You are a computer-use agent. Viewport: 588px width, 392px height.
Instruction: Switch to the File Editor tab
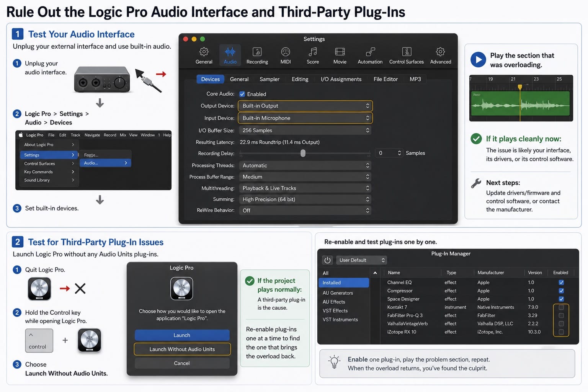(385, 79)
